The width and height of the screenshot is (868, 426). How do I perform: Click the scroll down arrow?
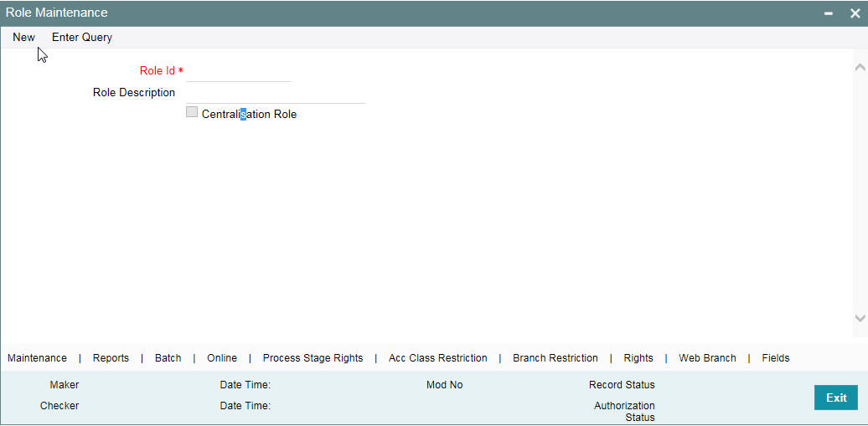tap(860, 318)
